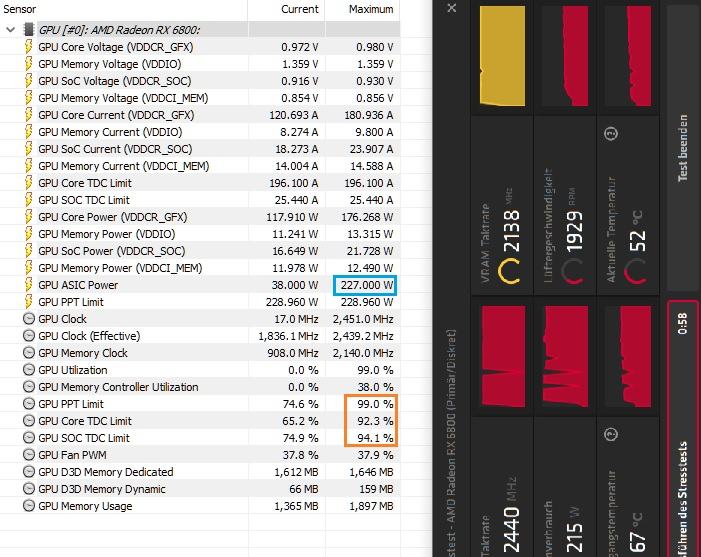The width and height of the screenshot is (701, 557).
Task: Collapse the GPU [#0] AMD Radeon RX 6800 node
Action: (11, 30)
